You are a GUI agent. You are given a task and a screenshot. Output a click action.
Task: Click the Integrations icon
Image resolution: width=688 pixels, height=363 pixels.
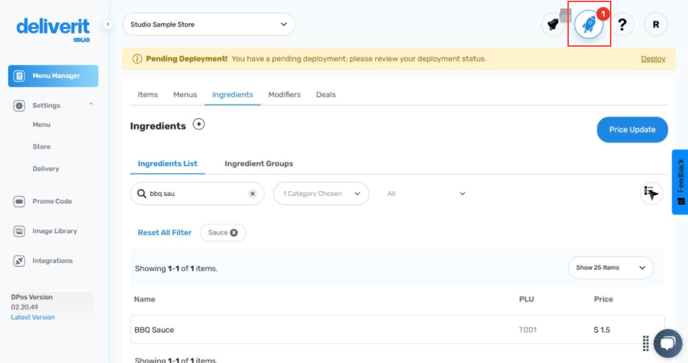coord(19,261)
